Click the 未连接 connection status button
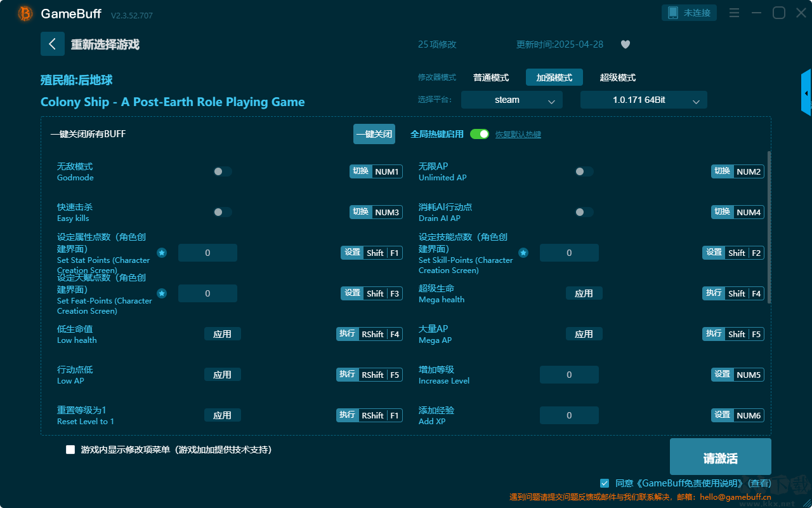812x508 pixels. tap(690, 13)
